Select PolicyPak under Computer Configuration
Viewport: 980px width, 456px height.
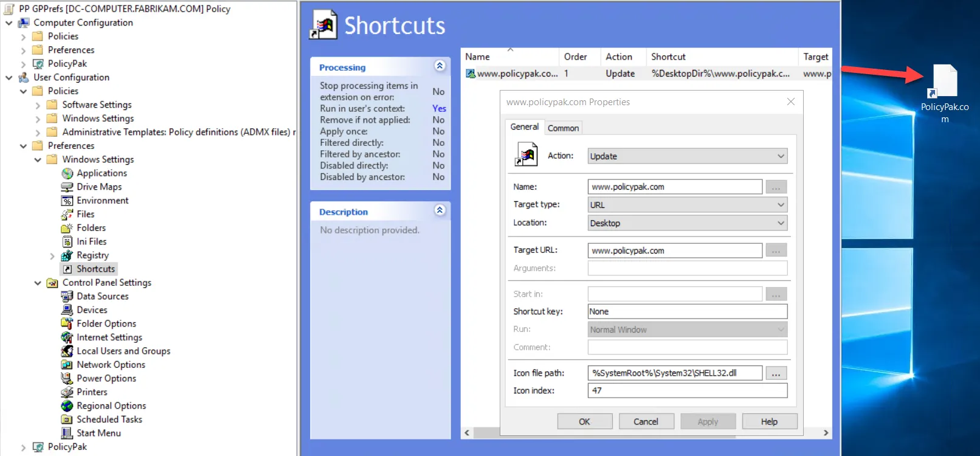(67, 64)
